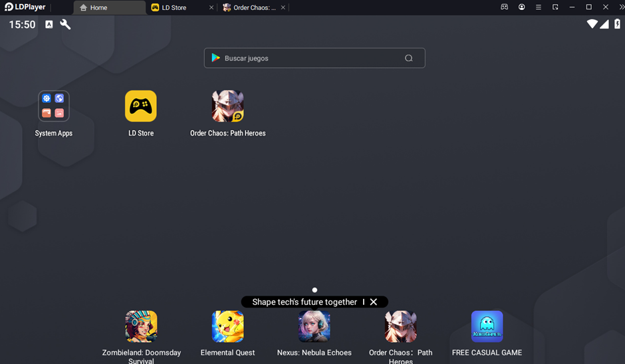This screenshot has height=364, width=625.
Task: Expand the sidebar double-chevron
Action: 622,7
